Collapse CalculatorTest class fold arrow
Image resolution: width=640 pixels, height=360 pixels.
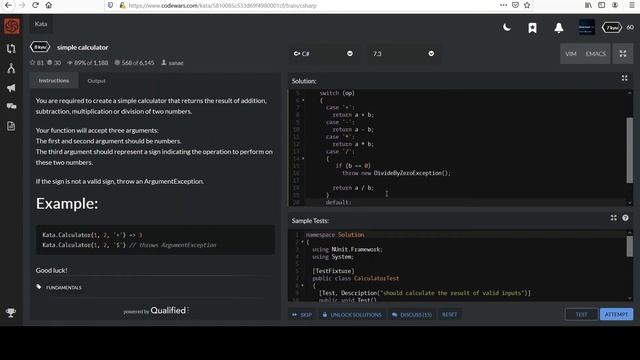click(x=302, y=286)
